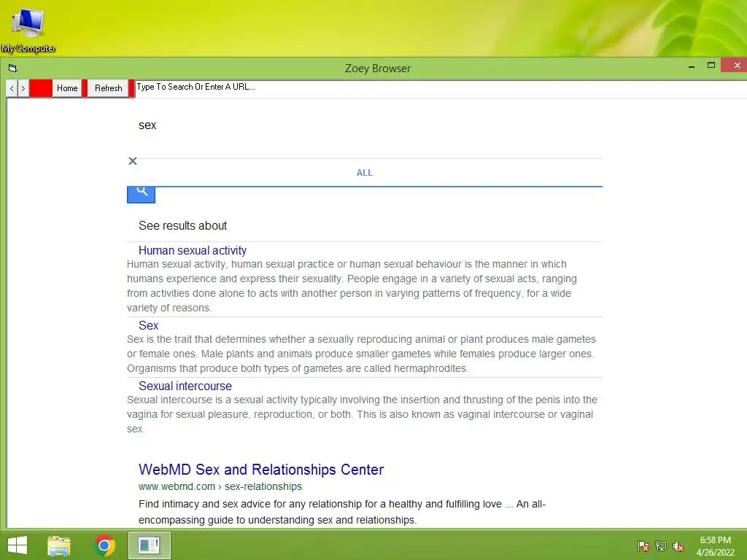
Task: Select the ALL results tab
Action: point(365,173)
